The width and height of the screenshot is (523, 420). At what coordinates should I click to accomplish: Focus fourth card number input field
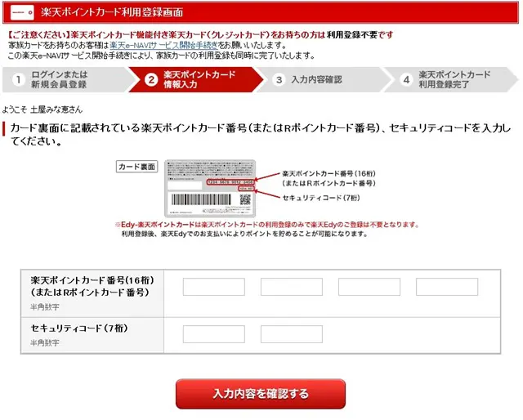click(447, 287)
